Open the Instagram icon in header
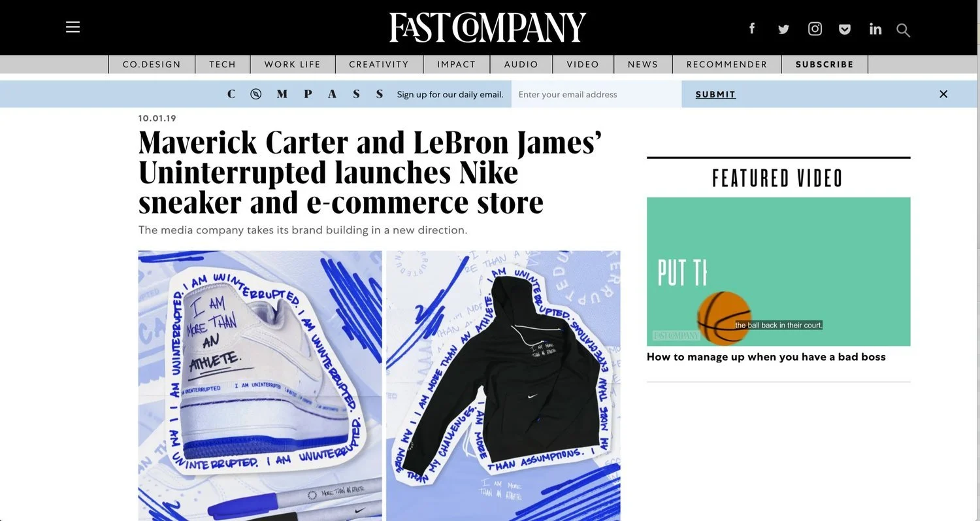Image resolution: width=980 pixels, height=521 pixels. tap(815, 29)
